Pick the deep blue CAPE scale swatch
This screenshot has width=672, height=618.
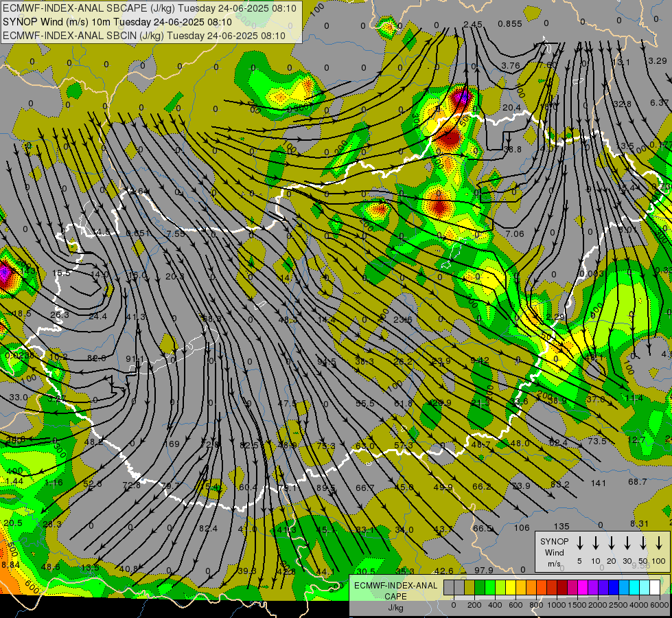[613, 587]
